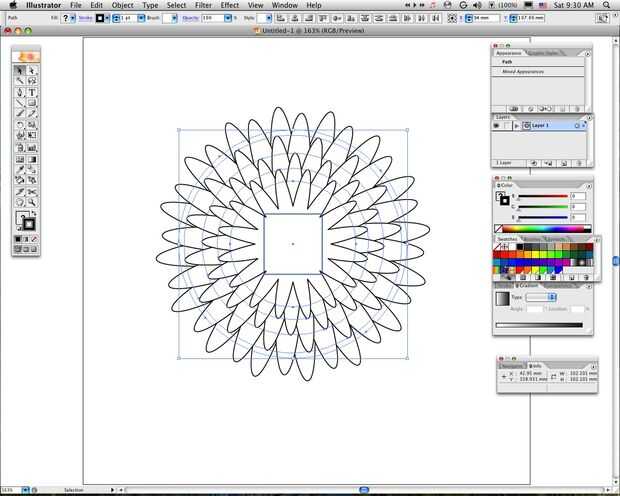
Task: Open the Opacity value dropdown
Action: (228, 18)
